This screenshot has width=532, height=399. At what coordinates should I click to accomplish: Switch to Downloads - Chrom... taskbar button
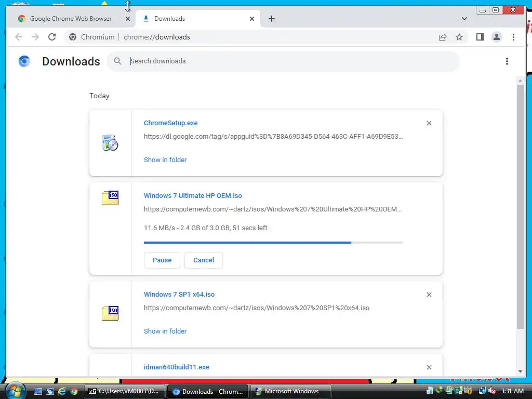[x=208, y=391]
